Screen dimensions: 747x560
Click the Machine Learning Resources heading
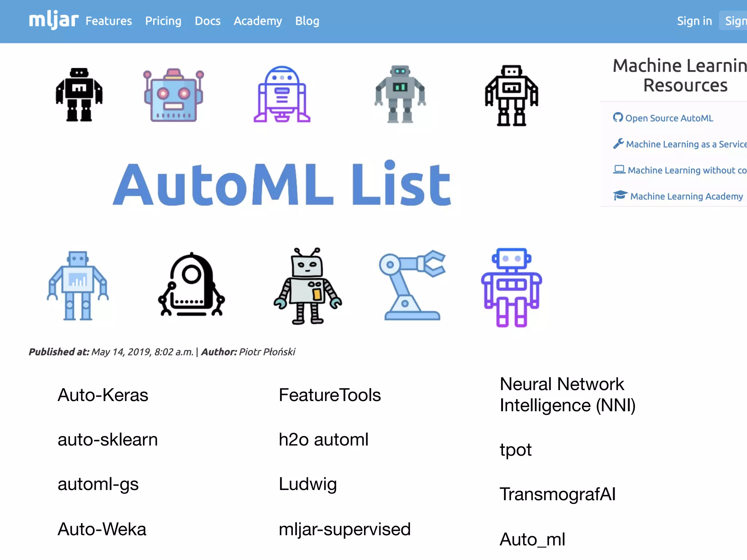pos(680,75)
